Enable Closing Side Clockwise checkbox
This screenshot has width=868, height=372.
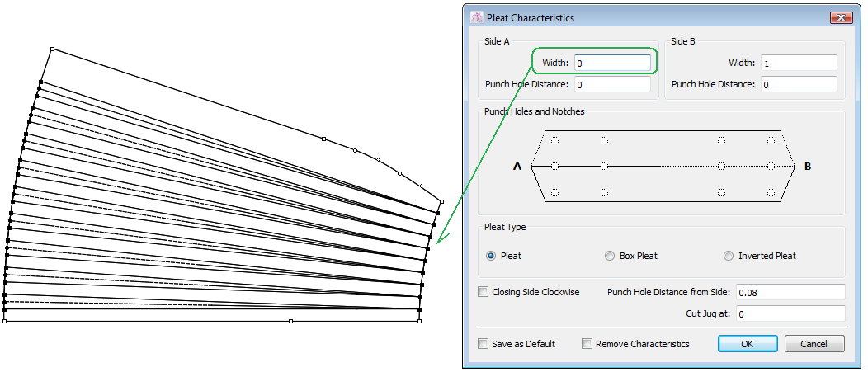pos(484,292)
